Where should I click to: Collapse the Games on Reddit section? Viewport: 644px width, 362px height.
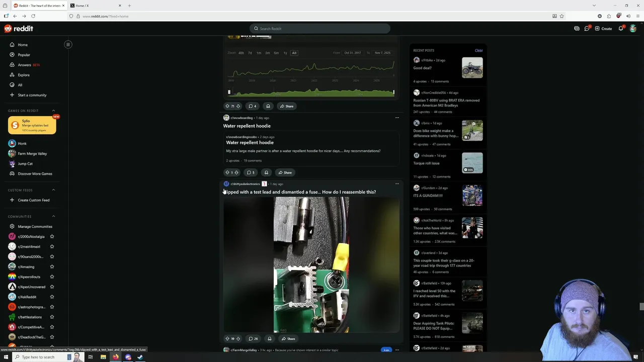pos(54,111)
